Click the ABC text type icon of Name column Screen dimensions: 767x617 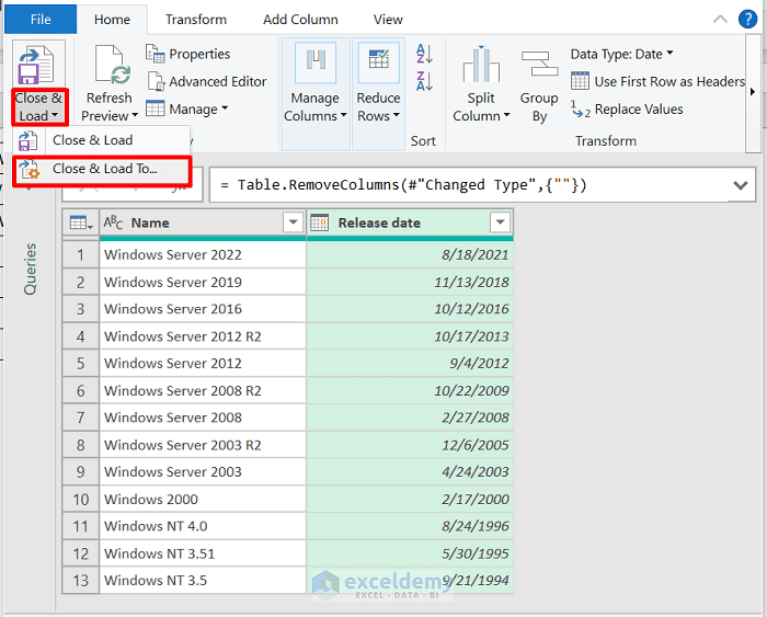113,223
